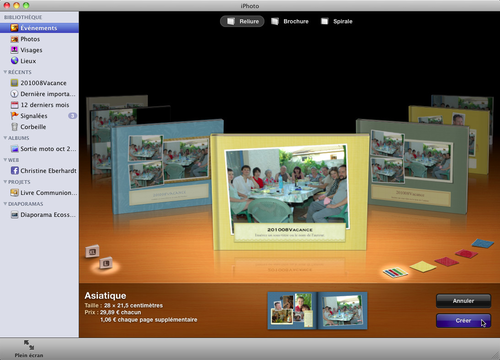The width and height of the screenshot is (500, 360).
Task: Click the Annuler button
Action: tap(463, 301)
